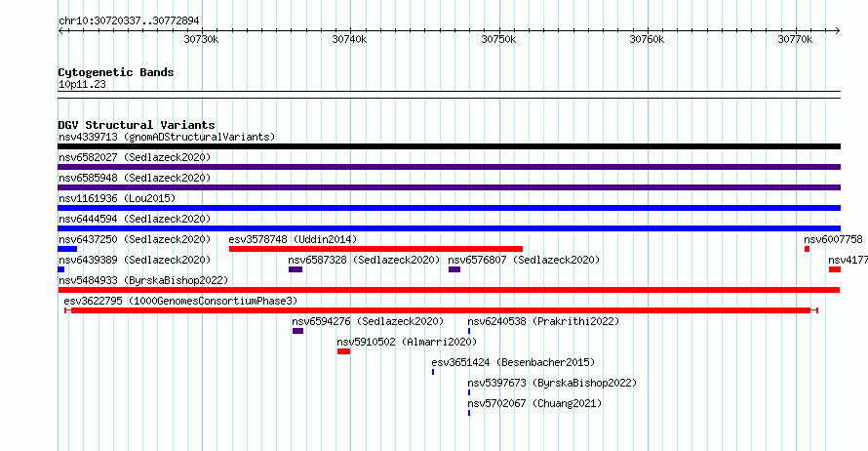
Task: Open nsv6587328 Sedlazeck2020 label
Action: tap(364, 260)
